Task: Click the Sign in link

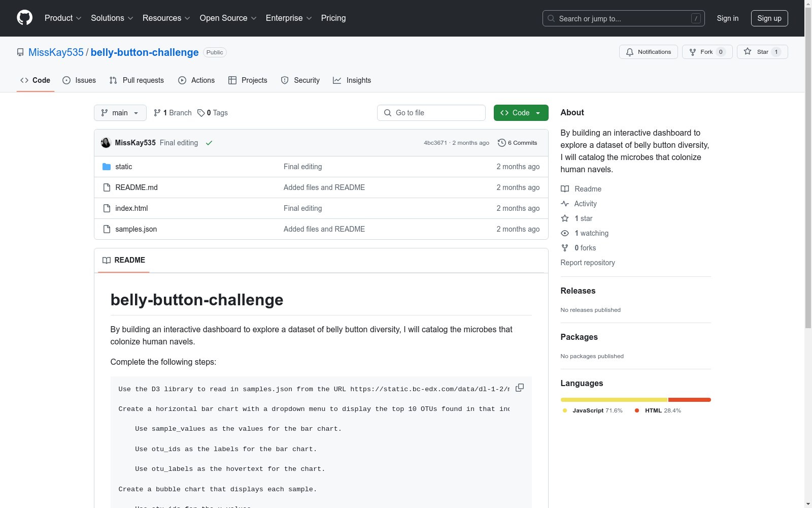Action: (x=728, y=18)
